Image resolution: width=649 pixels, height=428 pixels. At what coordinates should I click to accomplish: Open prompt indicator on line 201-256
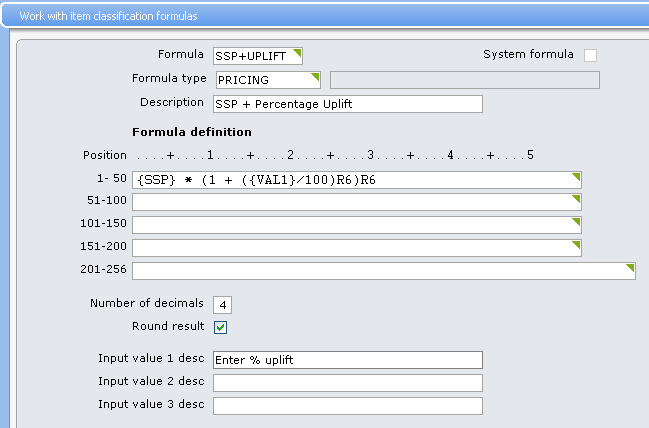click(630, 267)
